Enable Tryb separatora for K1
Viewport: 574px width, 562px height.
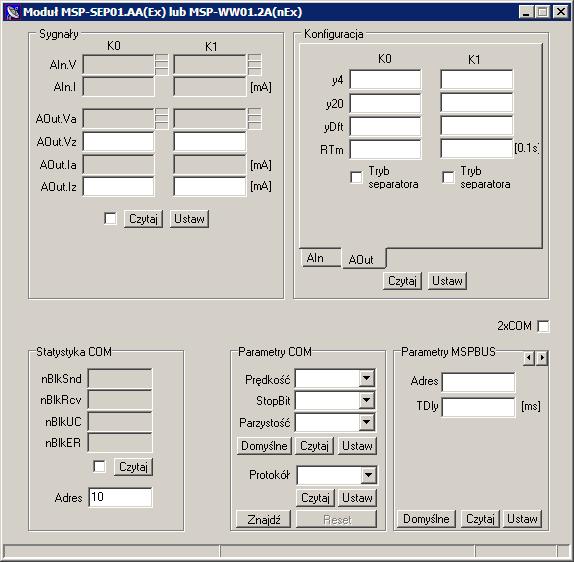coord(448,177)
